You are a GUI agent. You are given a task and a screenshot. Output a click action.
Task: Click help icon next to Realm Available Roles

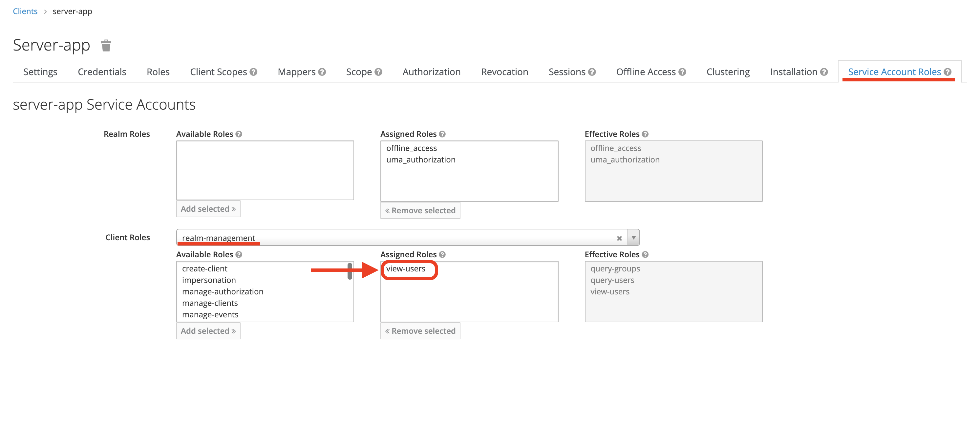pyautogui.click(x=239, y=134)
